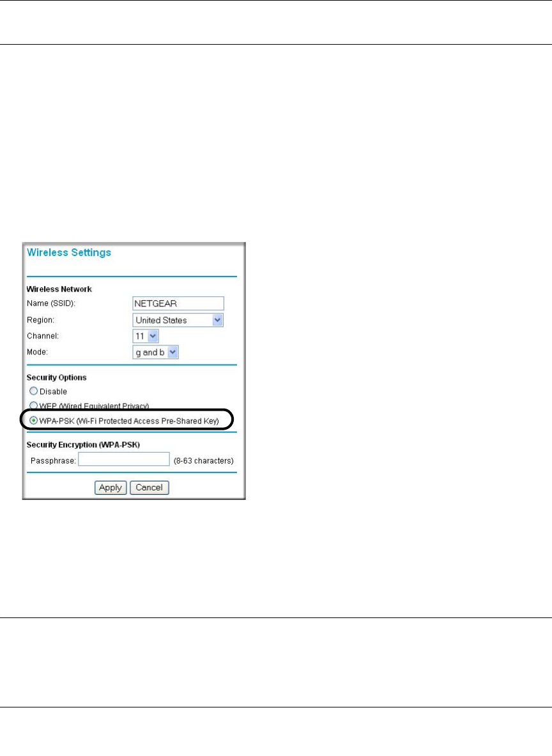Viewport: 552px width, 756px height.
Task: Click the (8-63 characters) hint text
Action: point(204,461)
